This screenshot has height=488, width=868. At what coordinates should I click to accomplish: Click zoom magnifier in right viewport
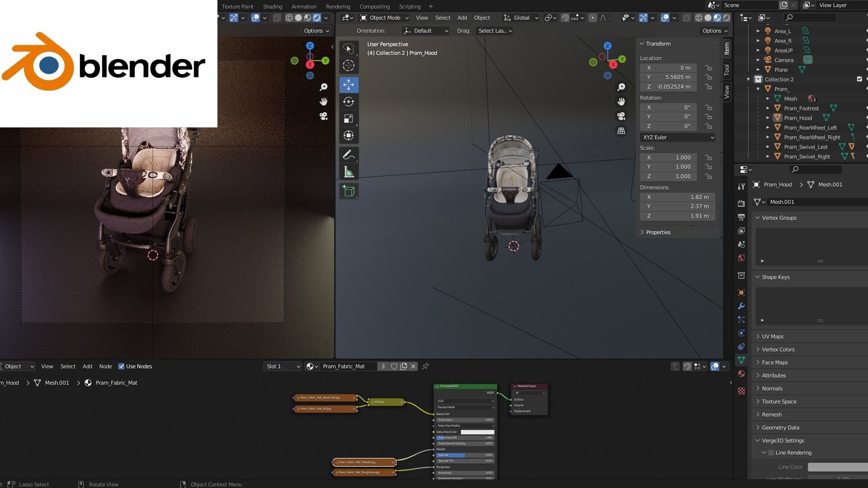[621, 87]
